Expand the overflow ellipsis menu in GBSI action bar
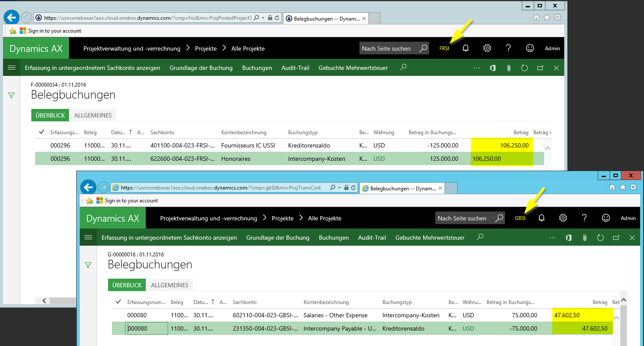Screen dimensions: 644x346 pyautogui.click(x=554, y=238)
